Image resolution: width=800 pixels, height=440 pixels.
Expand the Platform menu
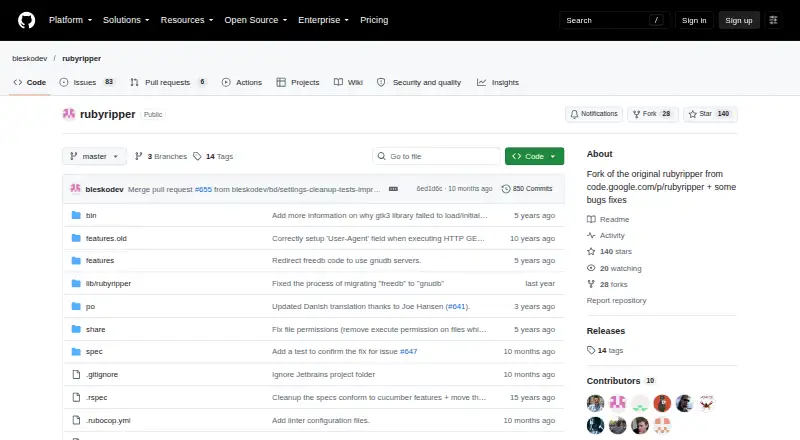click(x=70, y=20)
